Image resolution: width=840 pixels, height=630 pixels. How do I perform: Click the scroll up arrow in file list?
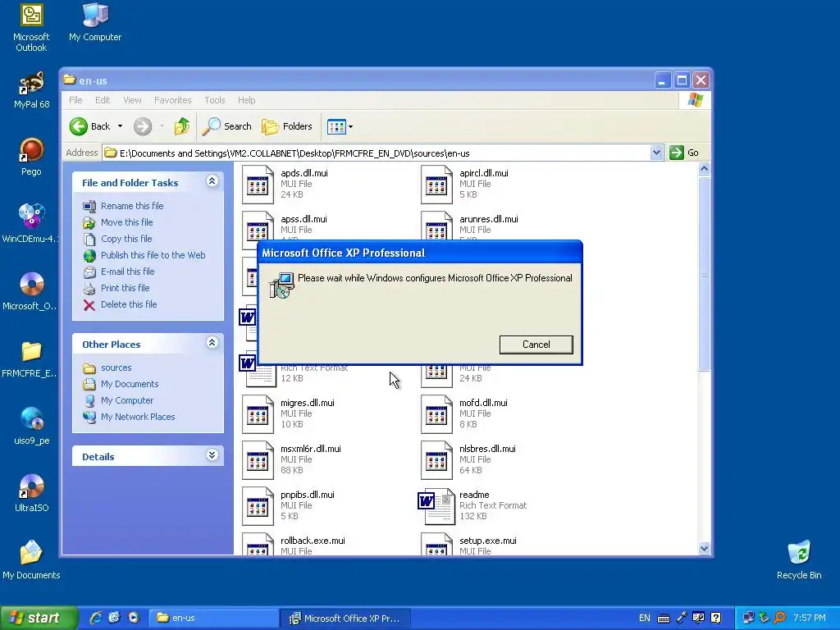click(704, 169)
